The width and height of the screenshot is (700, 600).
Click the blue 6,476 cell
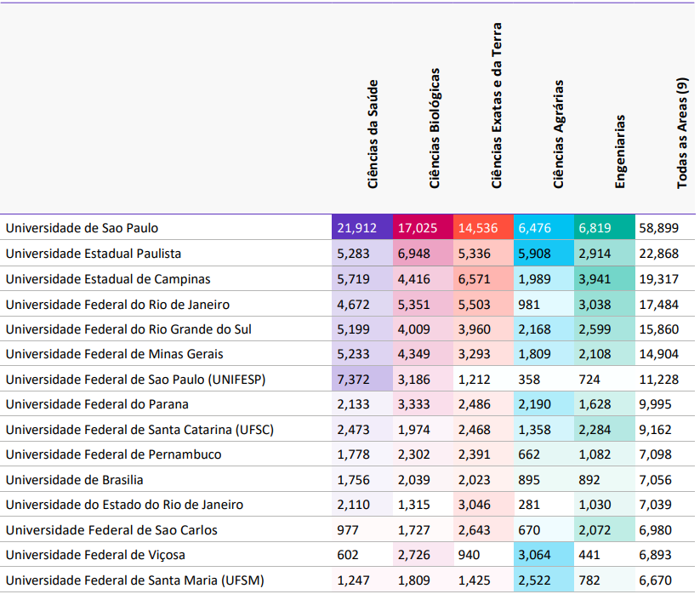[x=543, y=227]
